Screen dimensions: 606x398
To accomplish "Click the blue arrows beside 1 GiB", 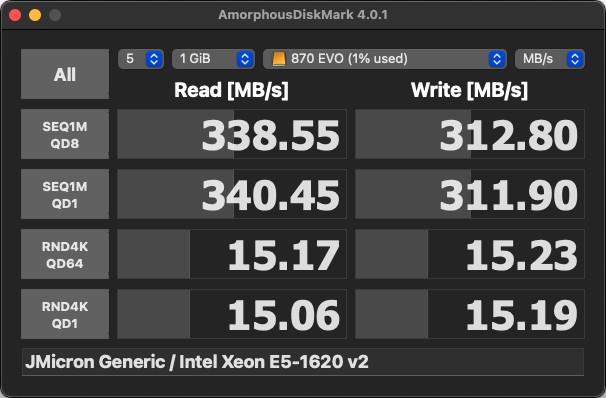I will [x=245, y=59].
